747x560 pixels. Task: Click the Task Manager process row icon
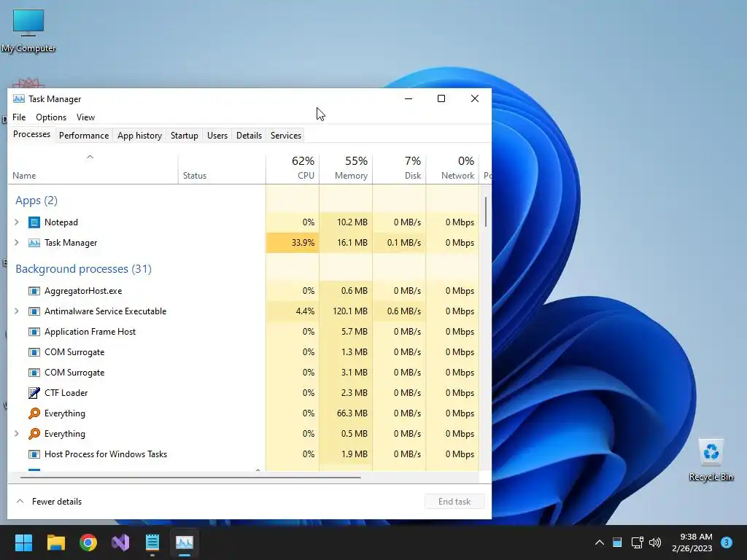coord(34,243)
